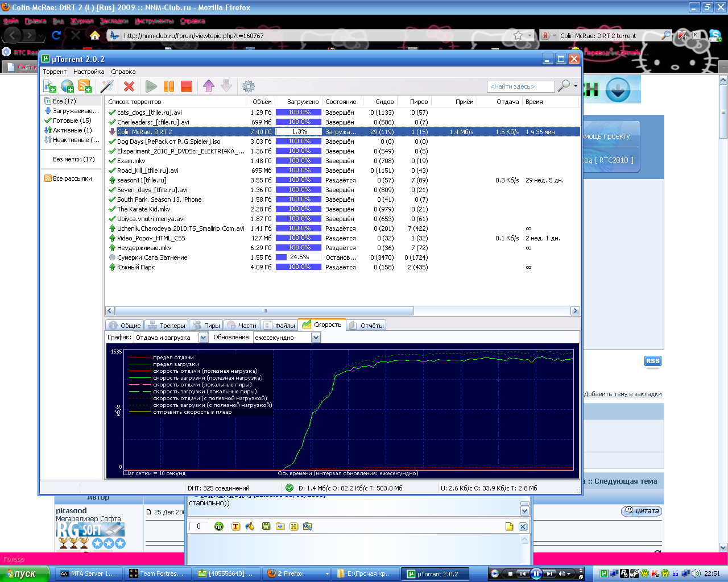This screenshot has height=582, width=728.
Task: Open Preferences via the gear icon
Action: click(x=249, y=86)
